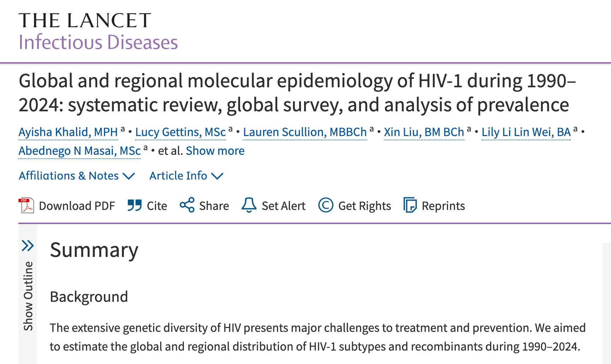Select author Lily Li Lin Wei, BA
This screenshot has width=611, height=364.
pyautogui.click(x=526, y=132)
